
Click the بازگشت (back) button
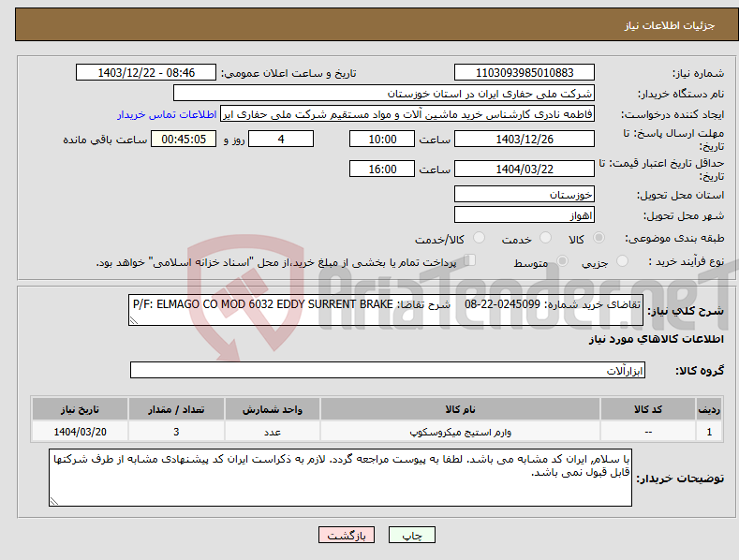347,535
